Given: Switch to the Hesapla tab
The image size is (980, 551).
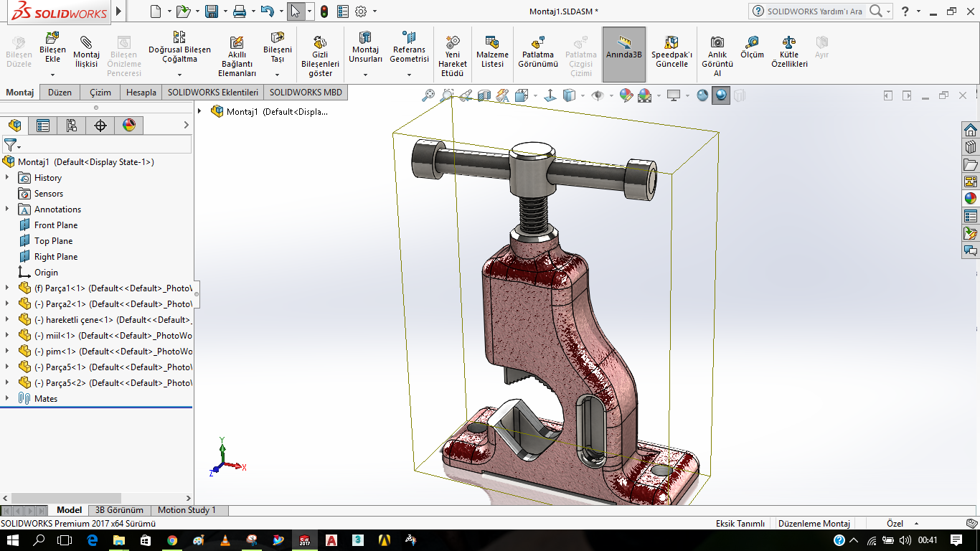Looking at the screenshot, I should pyautogui.click(x=141, y=92).
